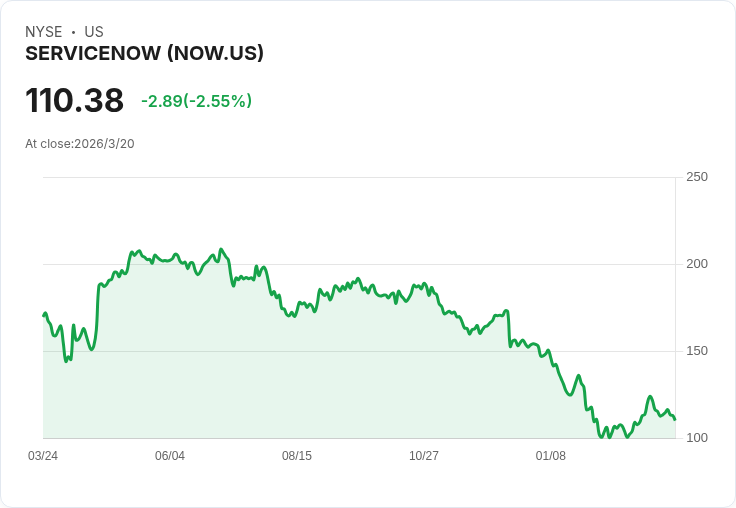Click the 150 horizontal gridline in the chart
Screen dimensions: 736x508
coord(300,351)
